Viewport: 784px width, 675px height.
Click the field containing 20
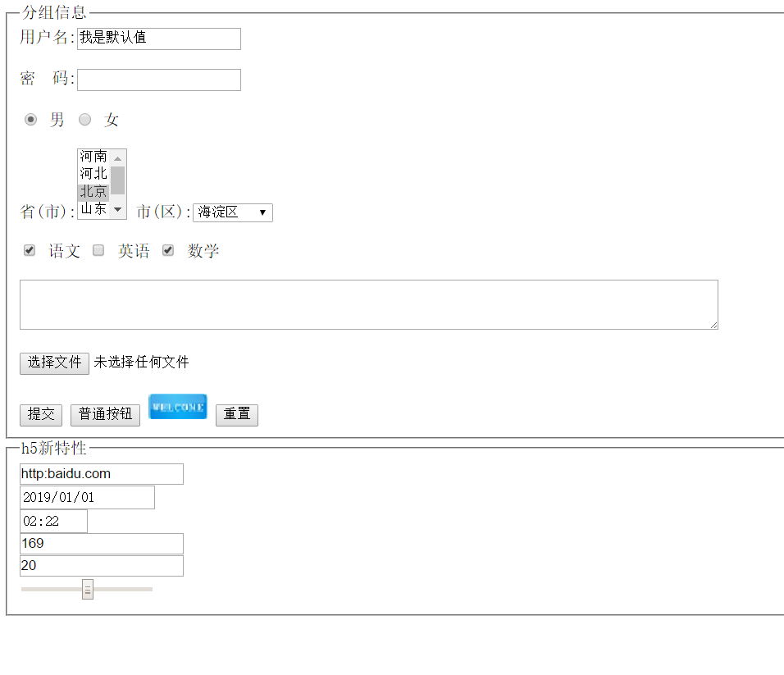point(102,565)
